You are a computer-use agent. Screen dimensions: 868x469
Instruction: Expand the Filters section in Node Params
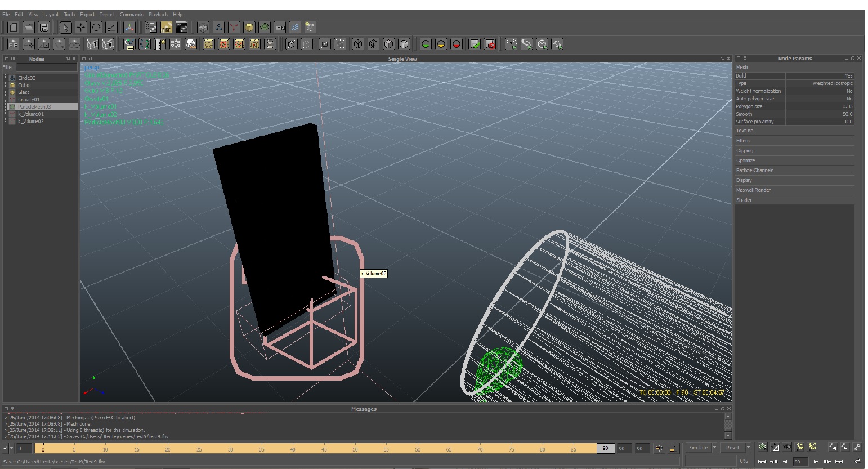coord(794,141)
